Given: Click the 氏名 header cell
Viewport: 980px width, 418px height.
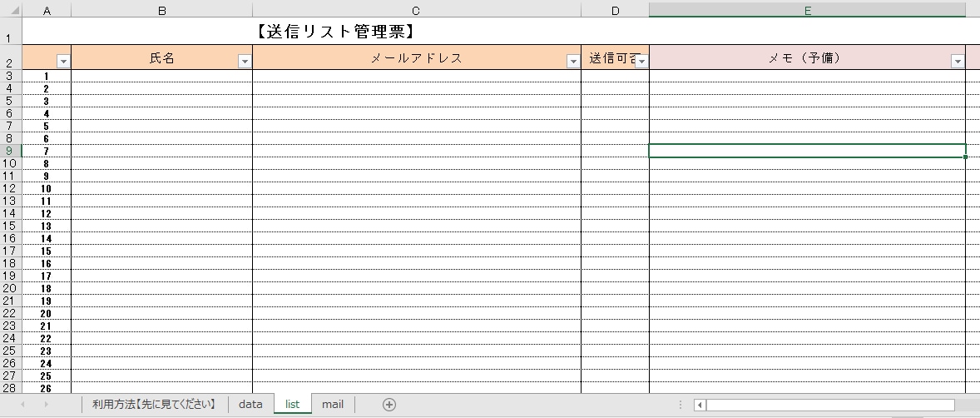Looking at the screenshot, I should point(162,57).
